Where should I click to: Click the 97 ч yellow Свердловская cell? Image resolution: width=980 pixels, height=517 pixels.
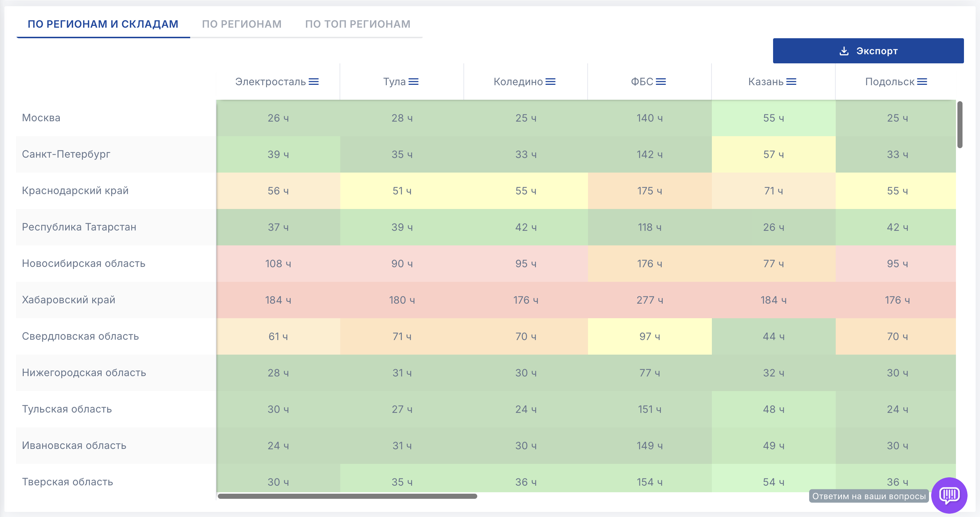coord(650,336)
